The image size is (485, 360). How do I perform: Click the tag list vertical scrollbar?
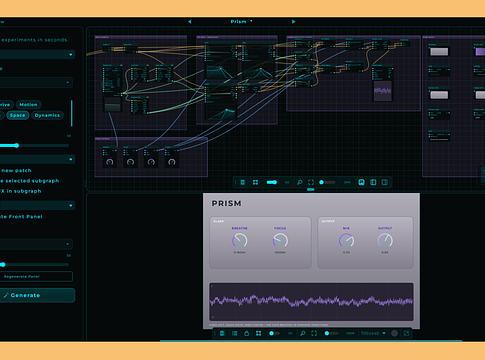[71, 113]
